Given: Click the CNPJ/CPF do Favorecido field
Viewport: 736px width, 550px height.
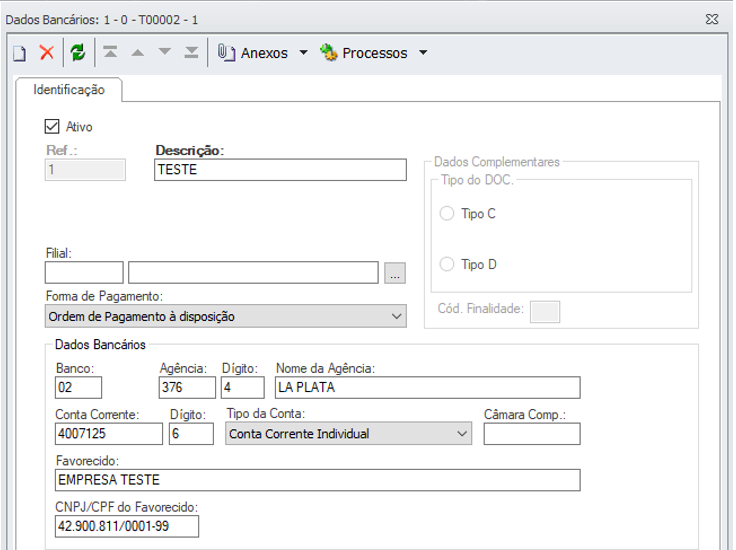Looking at the screenshot, I should pos(127,526).
